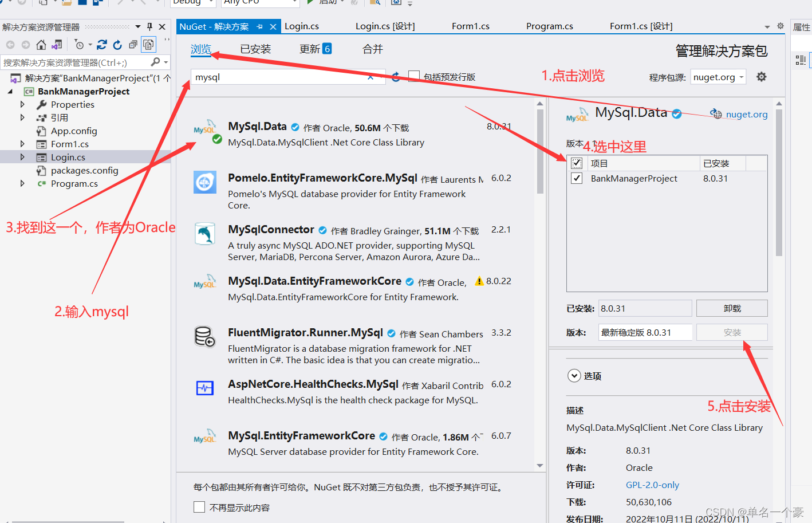
Task: Expand the Login.cs tree node
Action: (x=22, y=157)
